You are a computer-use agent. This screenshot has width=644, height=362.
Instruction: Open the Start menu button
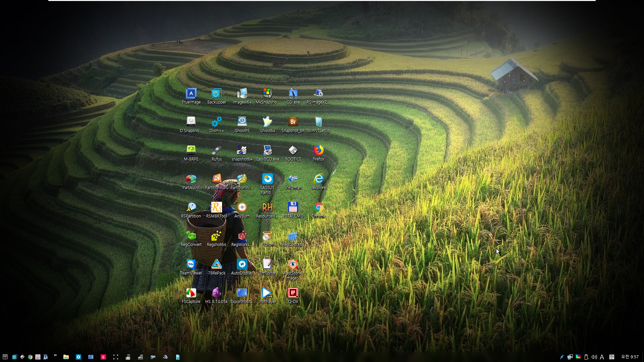(5, 357)
